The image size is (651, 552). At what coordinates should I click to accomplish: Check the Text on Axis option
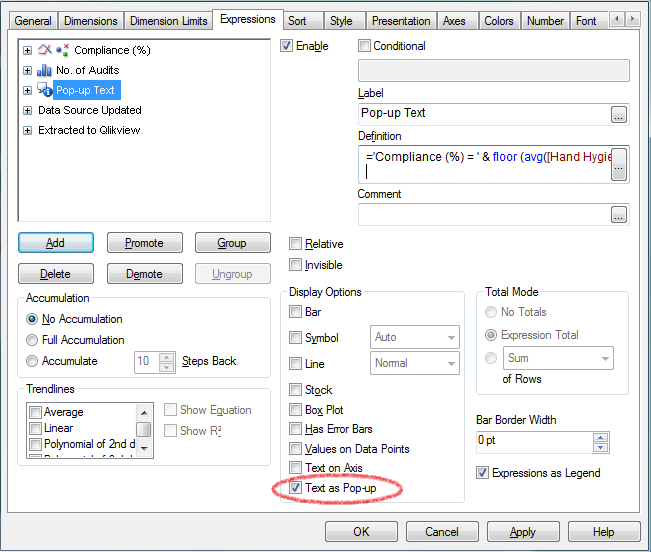tap(295, 468)
